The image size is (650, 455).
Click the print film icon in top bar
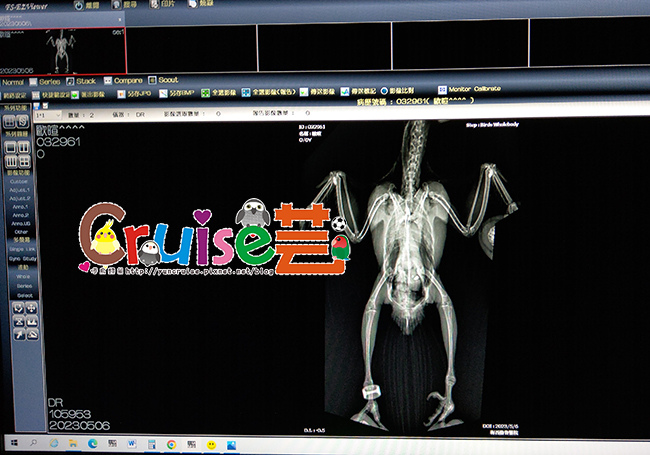click(154, 4)
